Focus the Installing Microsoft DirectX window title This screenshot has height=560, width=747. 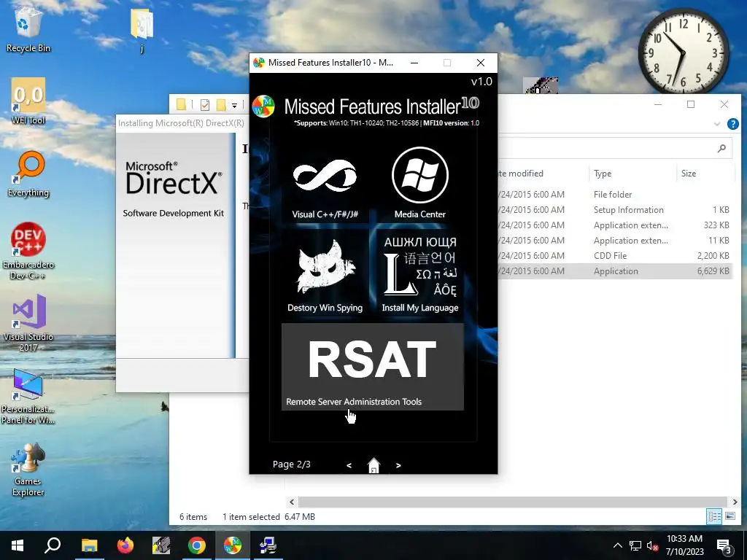181,122
